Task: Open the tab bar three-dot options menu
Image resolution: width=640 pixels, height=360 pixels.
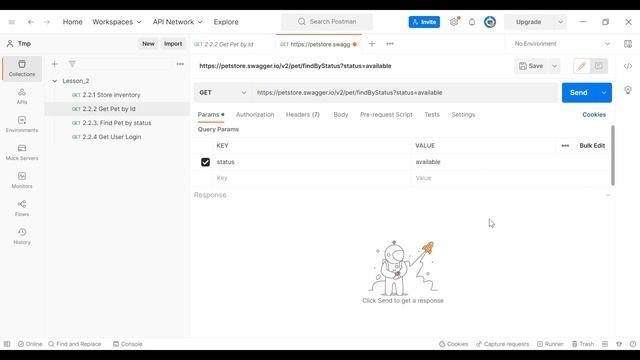Action: coord(390,44)
